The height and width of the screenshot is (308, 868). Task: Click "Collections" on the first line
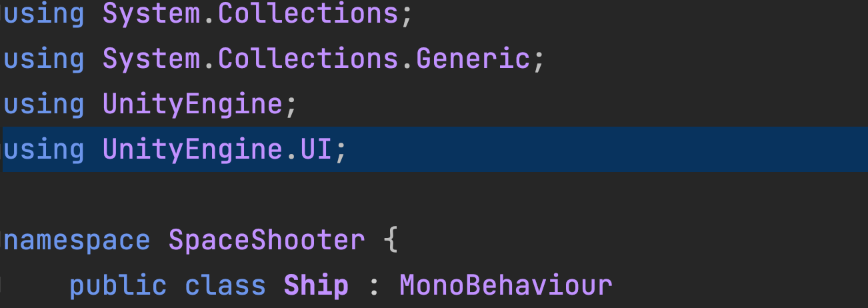[x=308, y=14]
